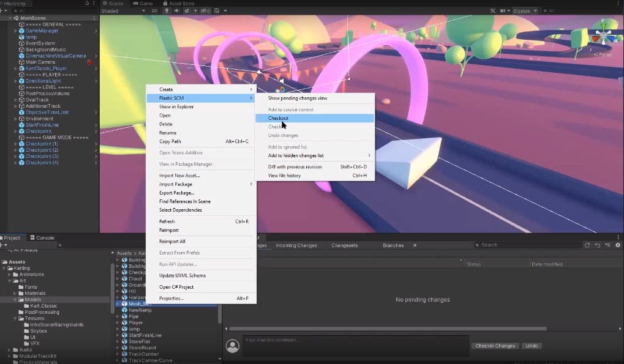Toggle scene lighting with the bulb icon

pos(166,10)
